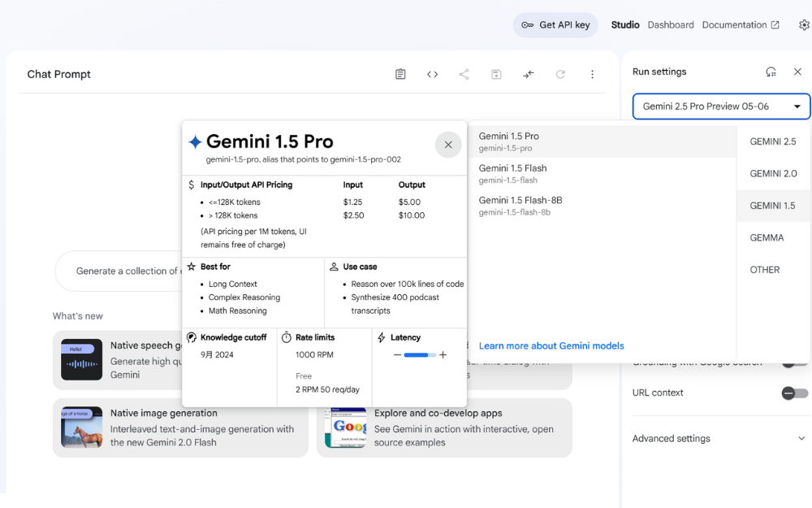Click the latency plus icon
This screenshot has height=508, width=812.
(x=443, y=355)
